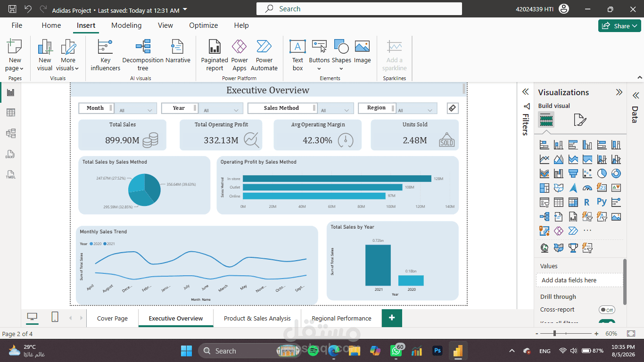
Task: Choose the Matrix visualization icon
Action: click(x=573, y=202)
